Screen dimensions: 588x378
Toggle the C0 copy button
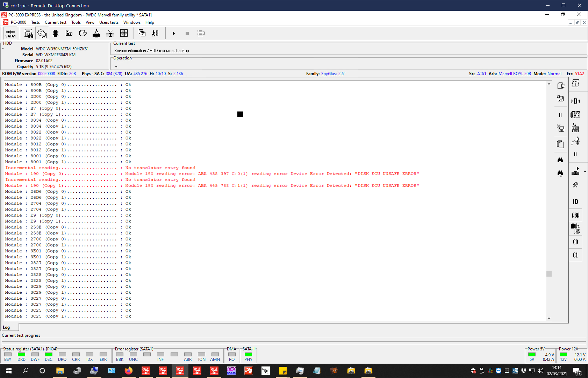click(575, 242)
